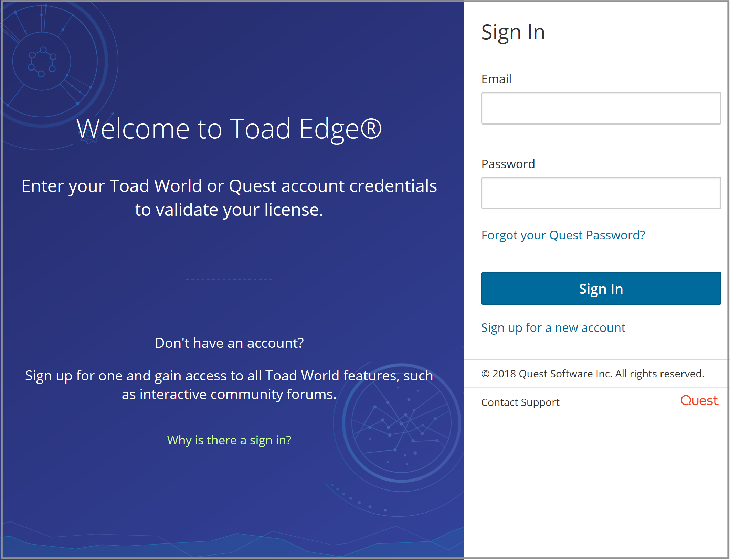Click the Email label

(x=496, y=79)
